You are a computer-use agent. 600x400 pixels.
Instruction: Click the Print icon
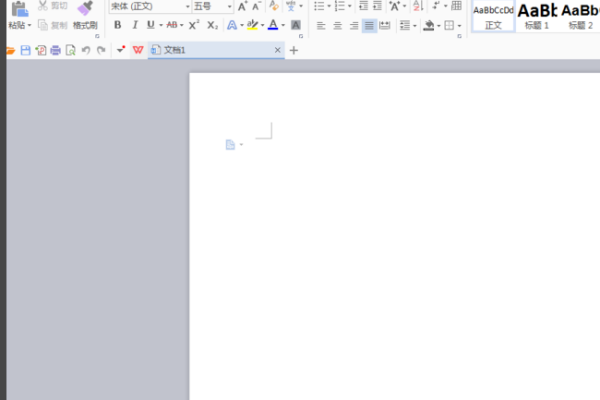pos(55,50)
